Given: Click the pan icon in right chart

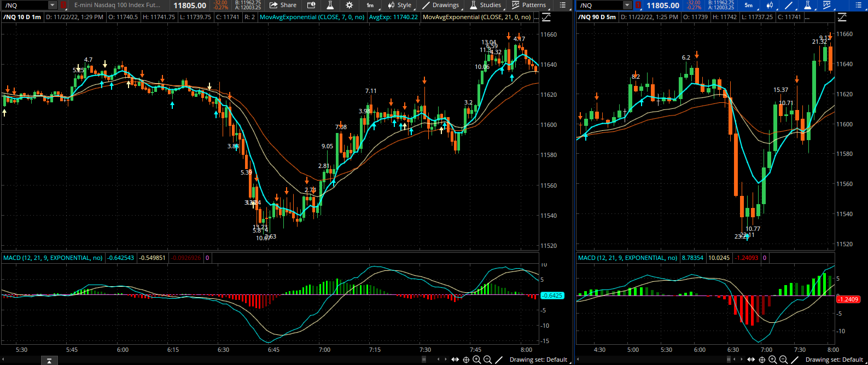Looking at the screenshot, I should click(x=752, y=360).
